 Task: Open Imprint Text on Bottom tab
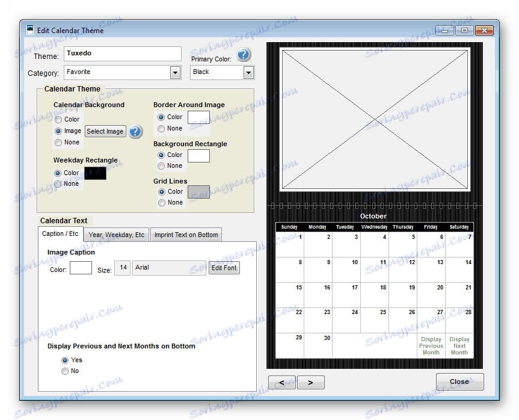(186, 235)
